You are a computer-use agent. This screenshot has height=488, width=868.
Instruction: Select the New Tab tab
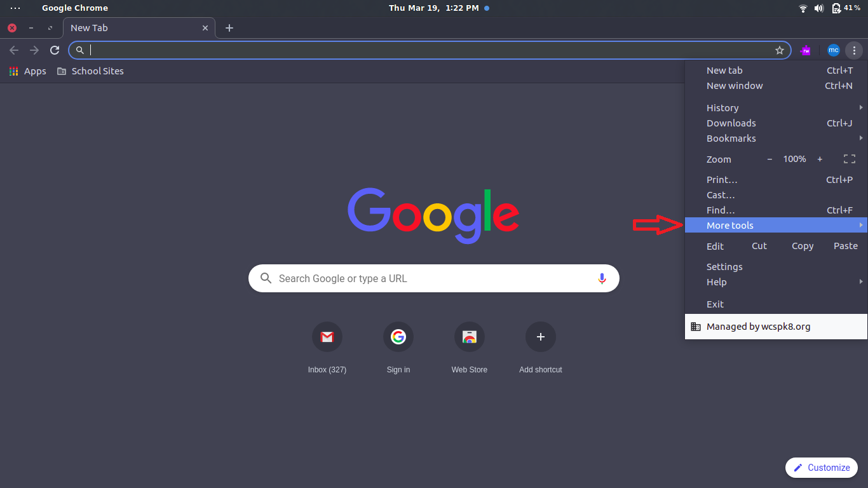139,28
